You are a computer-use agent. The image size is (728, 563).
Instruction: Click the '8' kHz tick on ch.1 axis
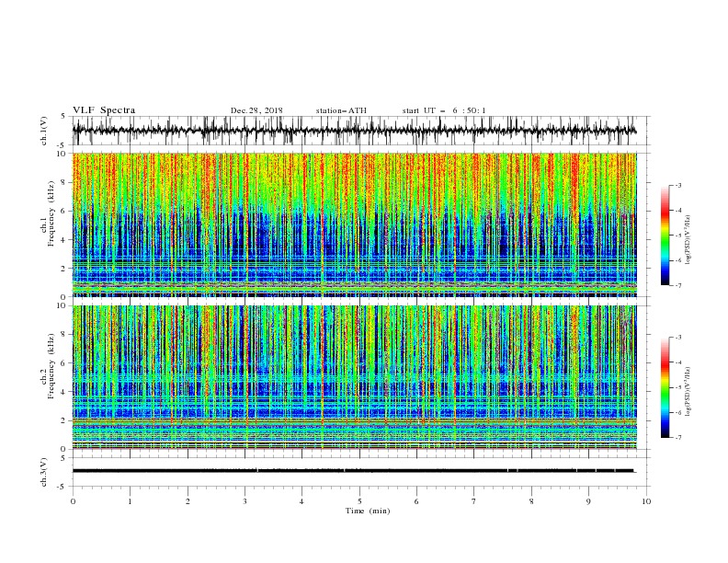tap(64, 182)
